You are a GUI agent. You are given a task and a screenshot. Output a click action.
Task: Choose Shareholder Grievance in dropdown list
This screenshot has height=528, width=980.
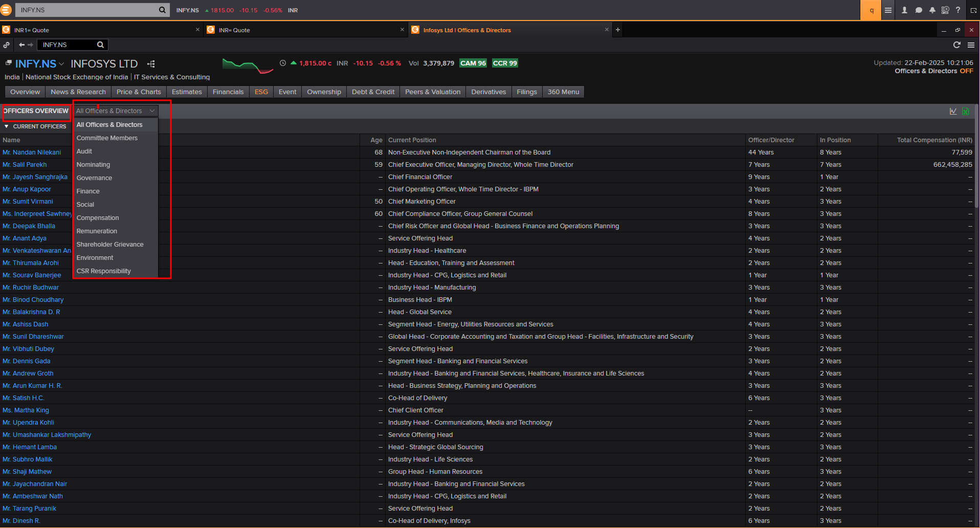pyautogui.click(x=110, y=245)
